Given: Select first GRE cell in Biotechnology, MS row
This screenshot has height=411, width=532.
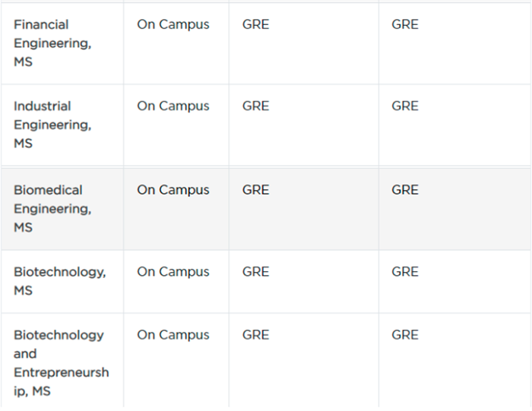Looking at the screenshot, I should [x=255, y=272].
